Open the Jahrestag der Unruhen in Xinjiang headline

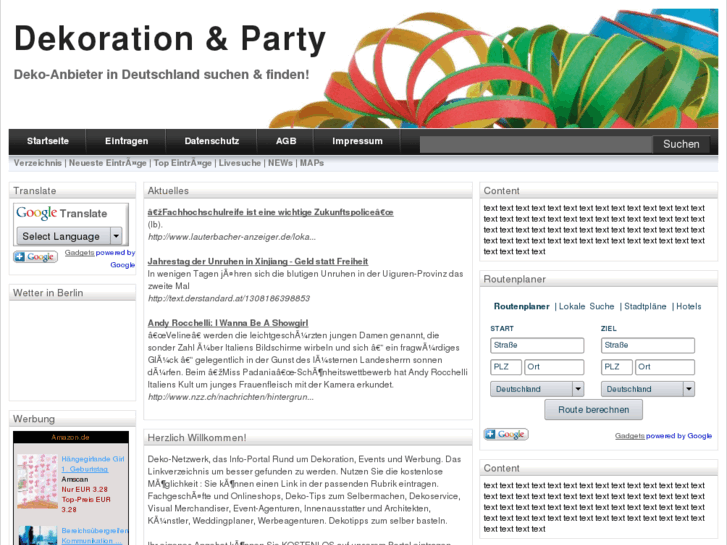tap(258, 262)
